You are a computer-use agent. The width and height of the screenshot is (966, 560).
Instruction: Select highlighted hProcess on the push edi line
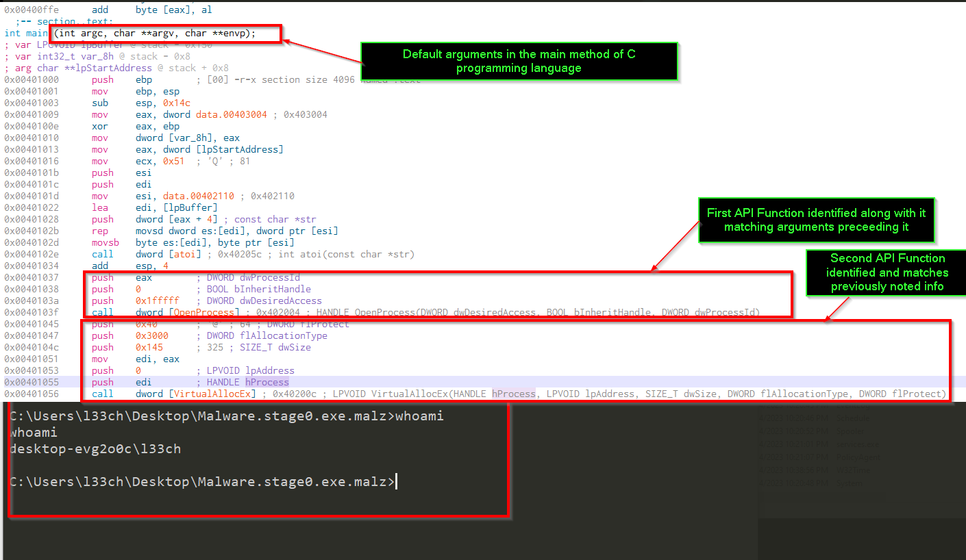coord(267,382)
